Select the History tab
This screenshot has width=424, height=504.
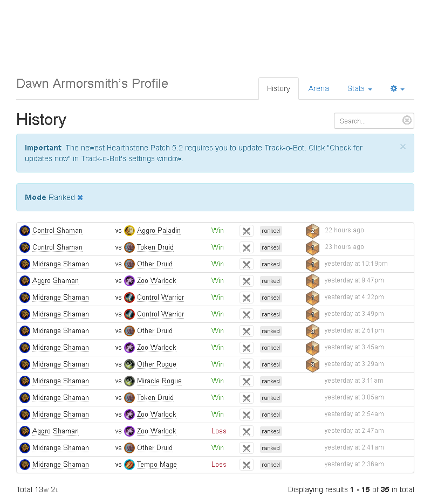[278, 88]
